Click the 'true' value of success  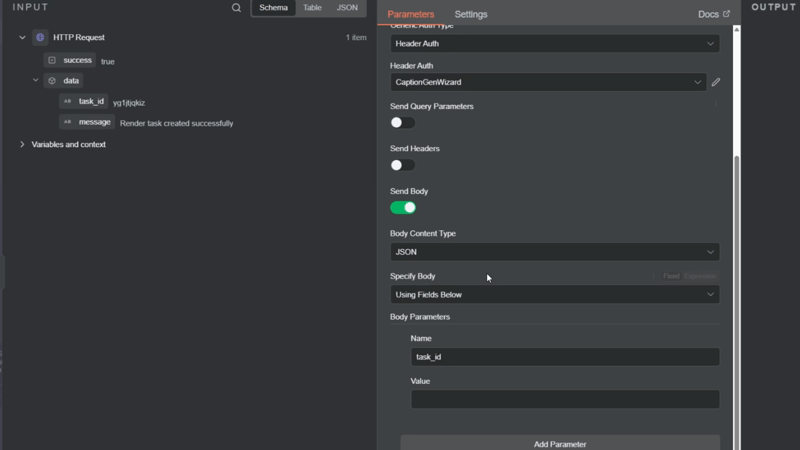[x=108, y=61]
